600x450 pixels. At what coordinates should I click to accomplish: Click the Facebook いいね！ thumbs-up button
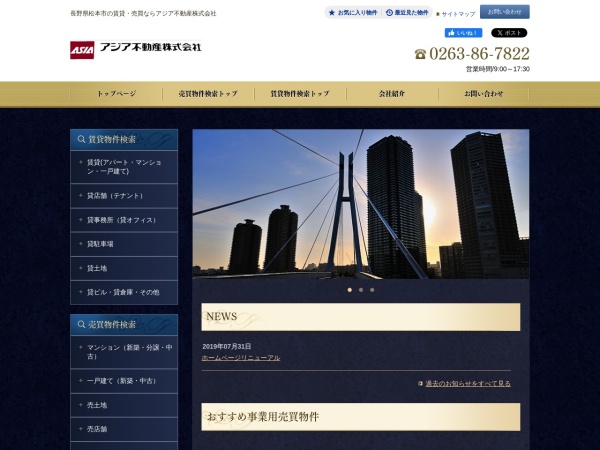pyautogui.click(x=463, y=33)
